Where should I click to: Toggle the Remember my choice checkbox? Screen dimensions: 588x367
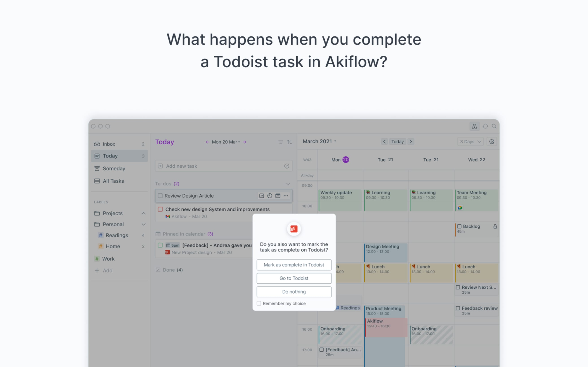pyautogui.click(x=259, y=303)
